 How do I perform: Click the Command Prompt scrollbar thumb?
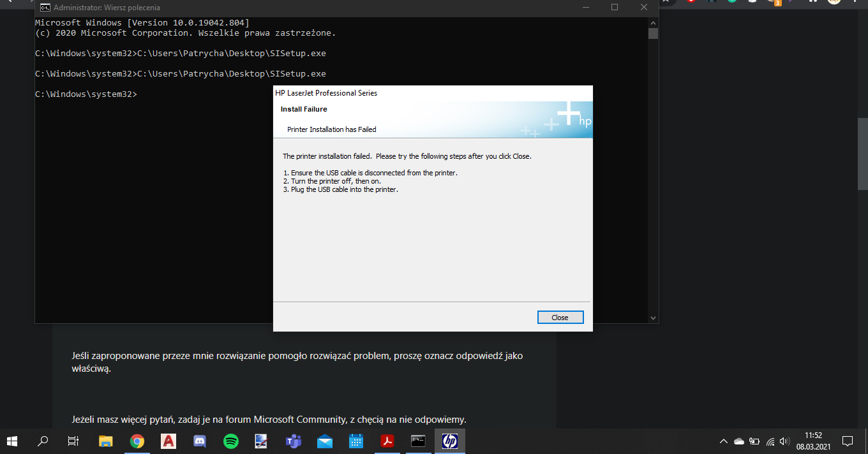click(x=653, y=33)
